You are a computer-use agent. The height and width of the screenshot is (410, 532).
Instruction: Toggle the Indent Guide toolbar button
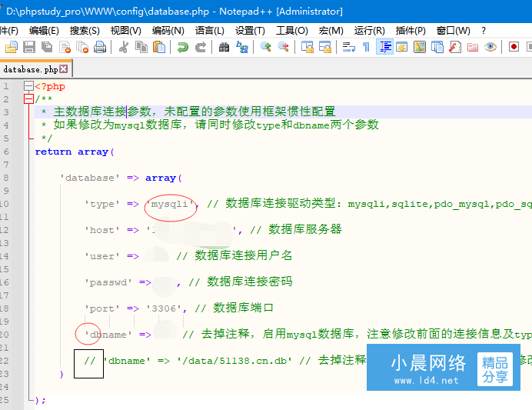(x=384, y=48)
